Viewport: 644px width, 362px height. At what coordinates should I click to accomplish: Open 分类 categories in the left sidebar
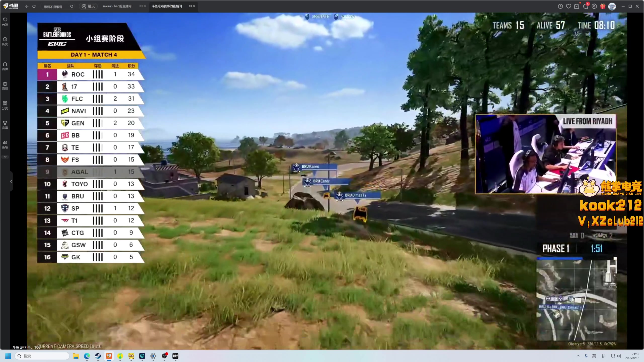click(x=5, y=106)
